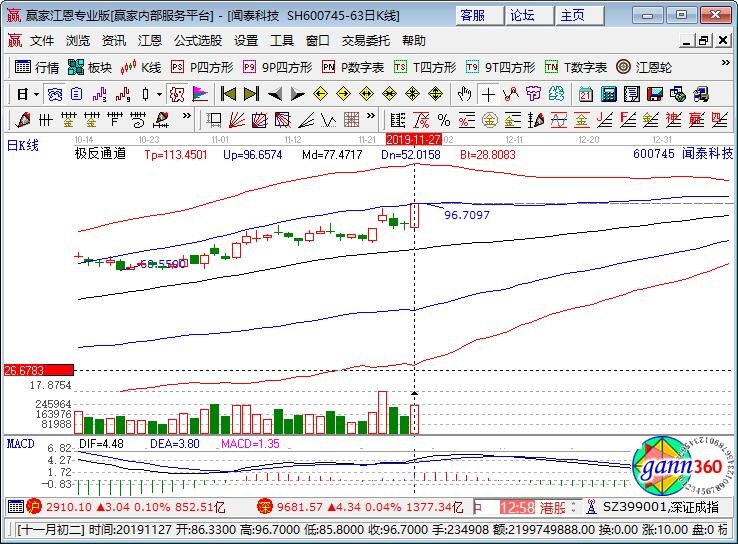Open the candlestick style dropdown arrow

click(x=160, y=95)
